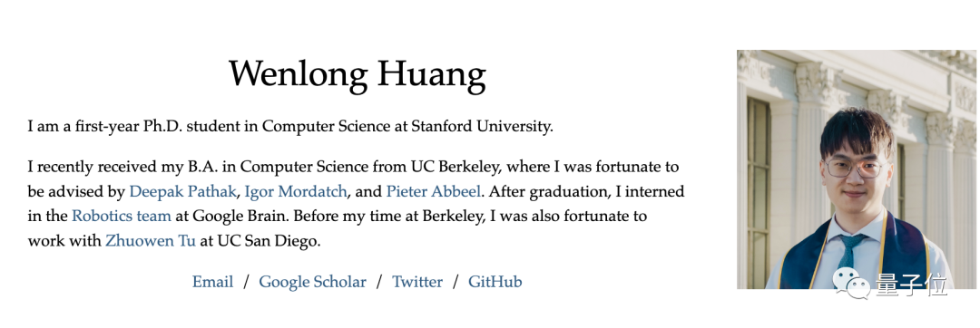Open the Deepak Pathak link
980x328 pixels.
[x=183, y=191]
